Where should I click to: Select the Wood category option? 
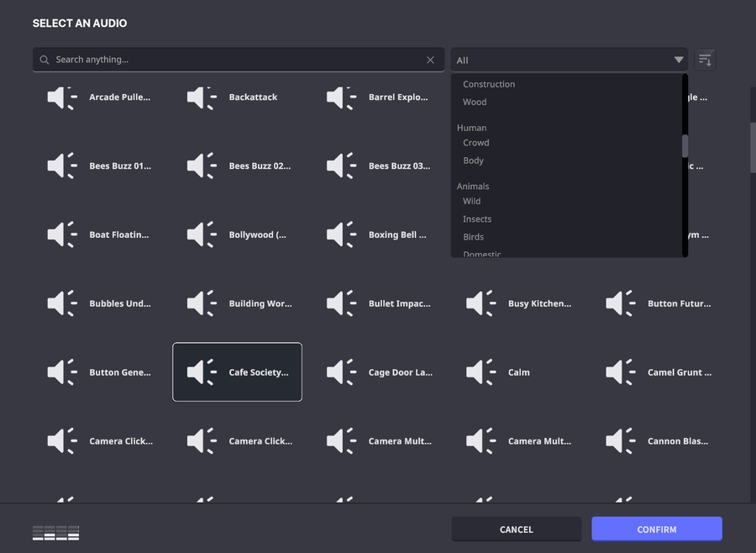[x=475, y=103]
